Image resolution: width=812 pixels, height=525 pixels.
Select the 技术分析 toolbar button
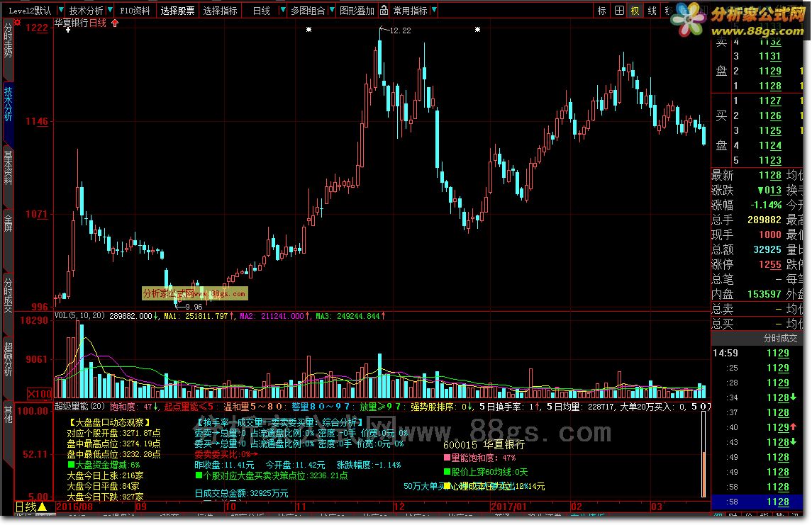(x=86, y=11)
